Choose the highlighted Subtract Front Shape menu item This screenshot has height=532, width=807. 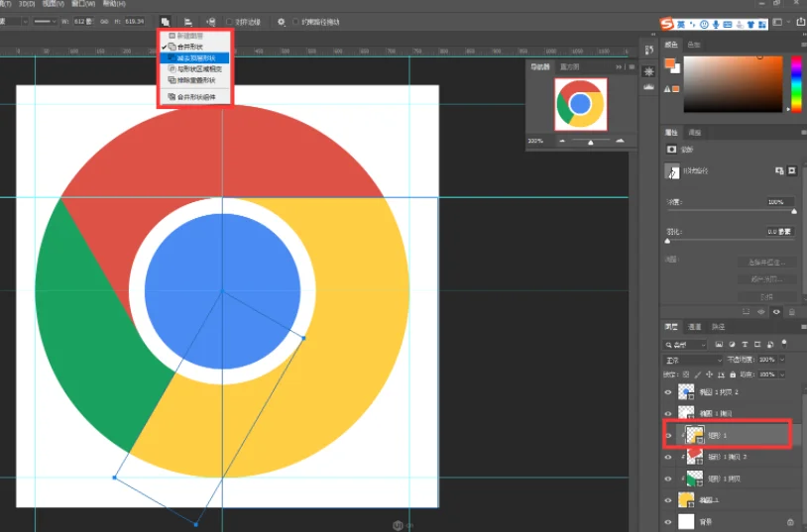click(x=194, y=58)
